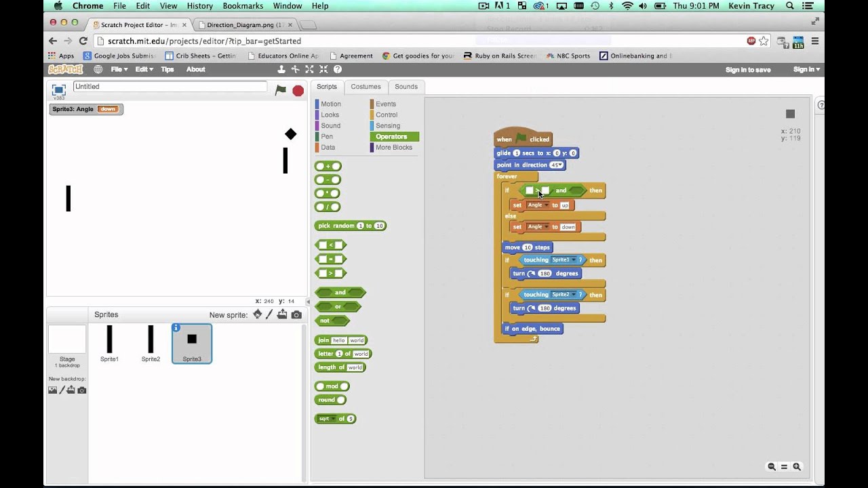The width and height of the screenshot is (868, 488).
Task: Click the Block help question mark icon
Action: tap(337, 69)
